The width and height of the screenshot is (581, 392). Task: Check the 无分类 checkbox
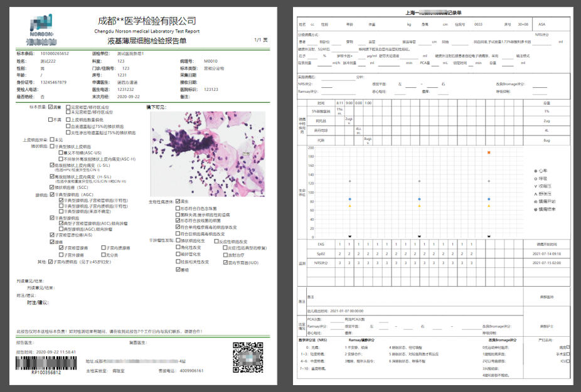pos(104,255)
